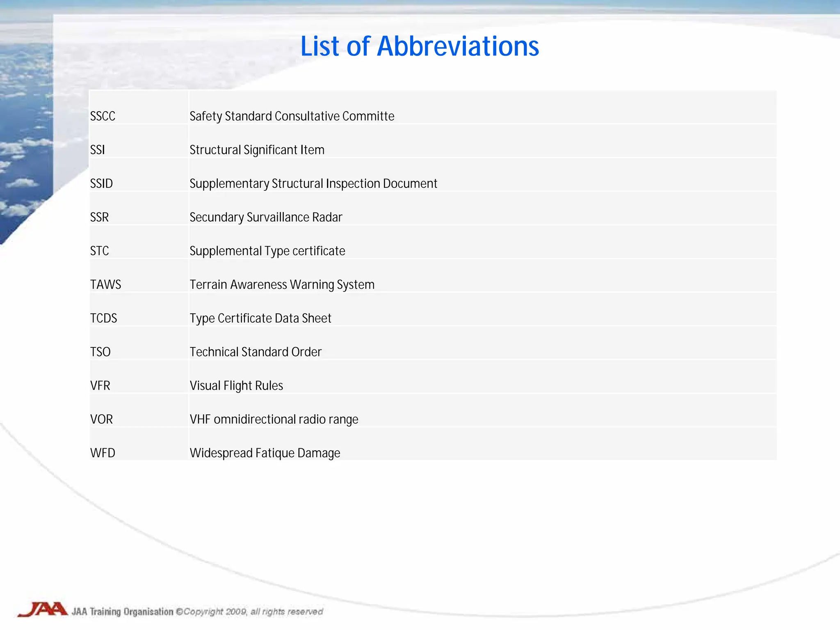Select 'Structural Significant Item' definition
Image resolution: width=840 pixels, height=630 pixels.
[x=257, y=150]
